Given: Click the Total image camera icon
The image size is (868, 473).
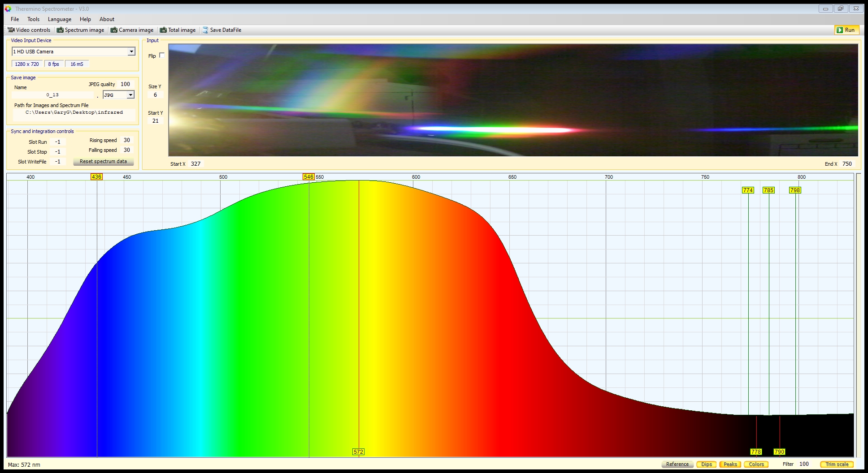Looking at the screenshot, I should click(163, 30).
